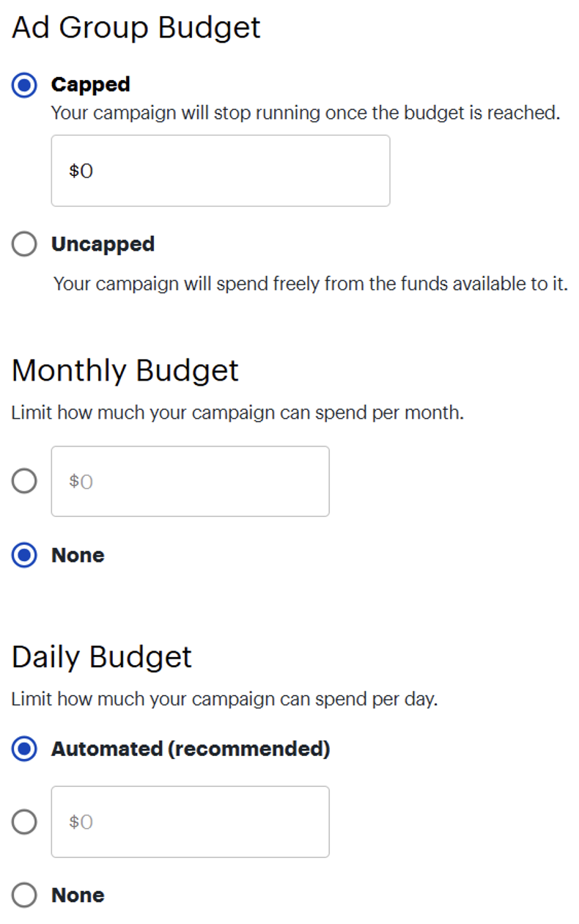Select the Uncapped radio button
This screenshot has height=924, width=579.
(24, 244)
